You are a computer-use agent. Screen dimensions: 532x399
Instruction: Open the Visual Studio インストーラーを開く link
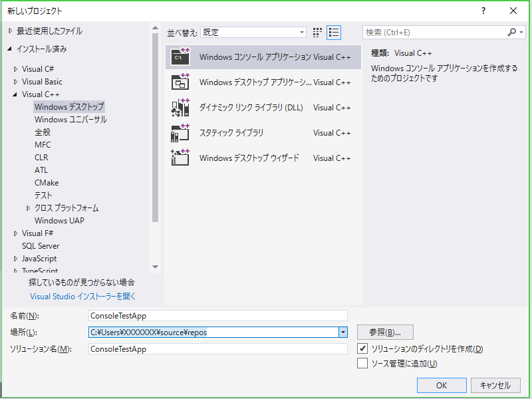[x=82, y=297]
